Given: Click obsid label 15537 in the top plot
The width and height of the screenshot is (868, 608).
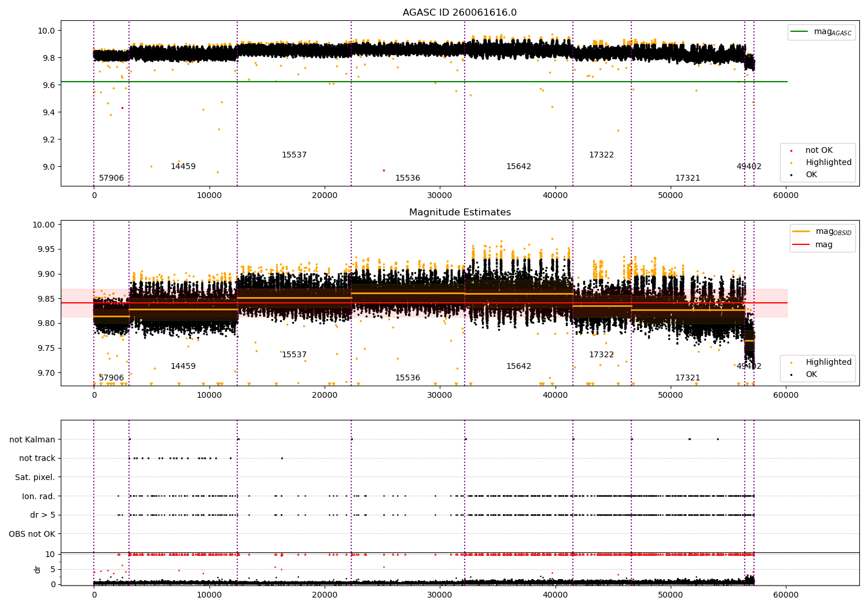Looking at the screenshot, I should point(294,155).
